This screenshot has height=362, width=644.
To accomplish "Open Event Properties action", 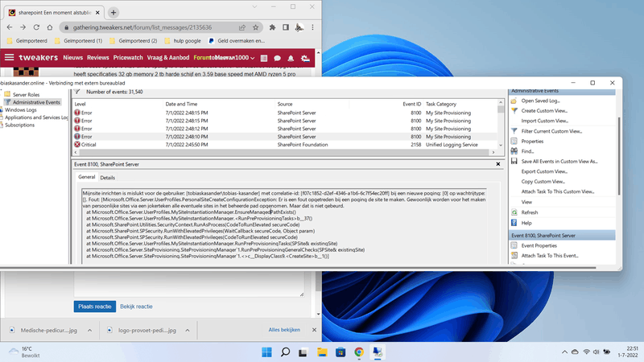I will tap(539, 245).
